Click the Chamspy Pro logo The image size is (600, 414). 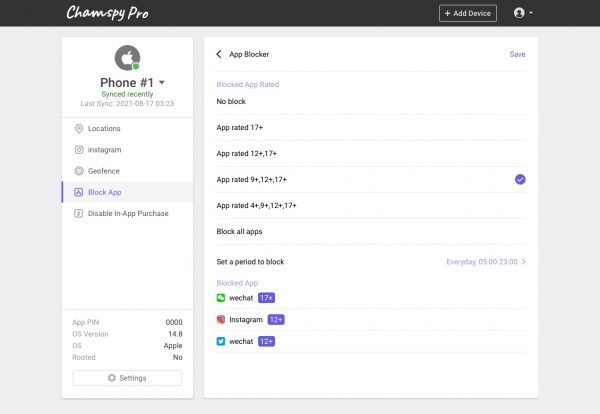(x=107, y=13)
